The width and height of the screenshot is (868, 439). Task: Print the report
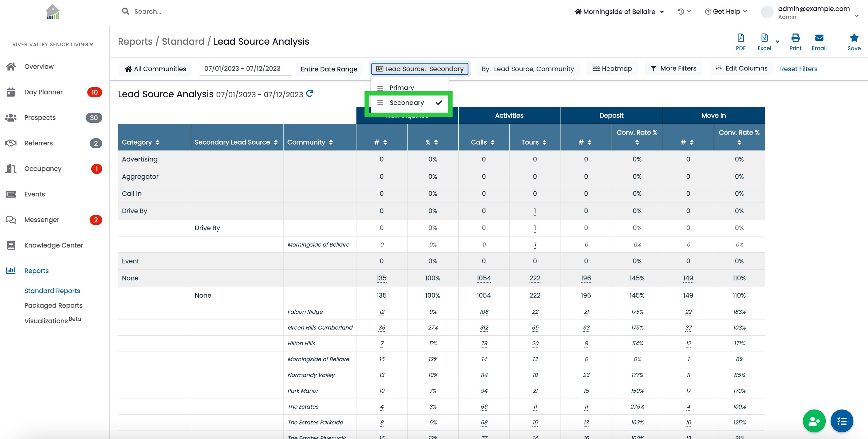tap(795, 42)
